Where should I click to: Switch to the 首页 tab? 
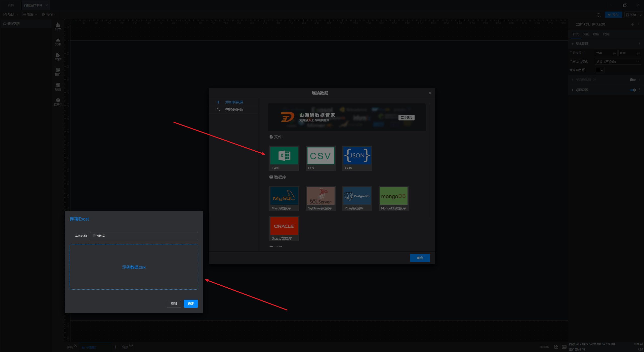tap(11, 5)
